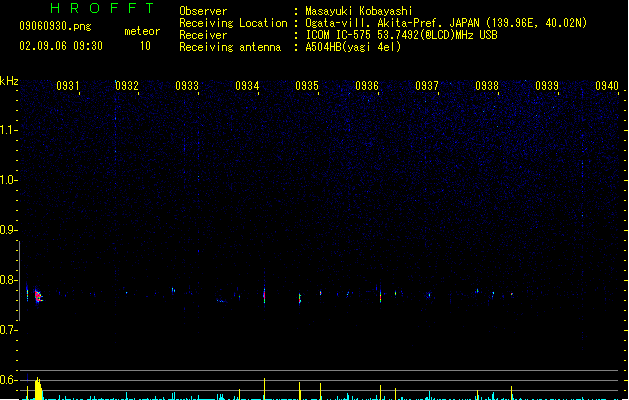
Task: Click the 0.7 kHz axis label
Action: [x=8, y=330]
